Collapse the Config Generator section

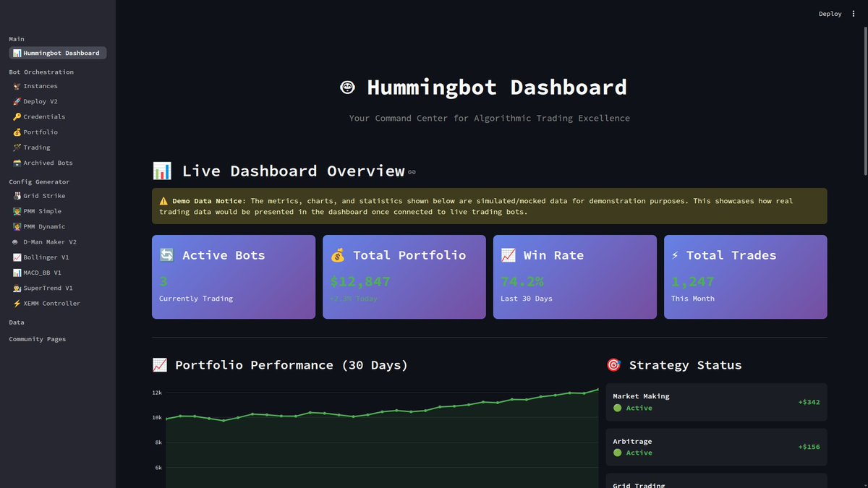pyautogui.click(x=39, y=182)
